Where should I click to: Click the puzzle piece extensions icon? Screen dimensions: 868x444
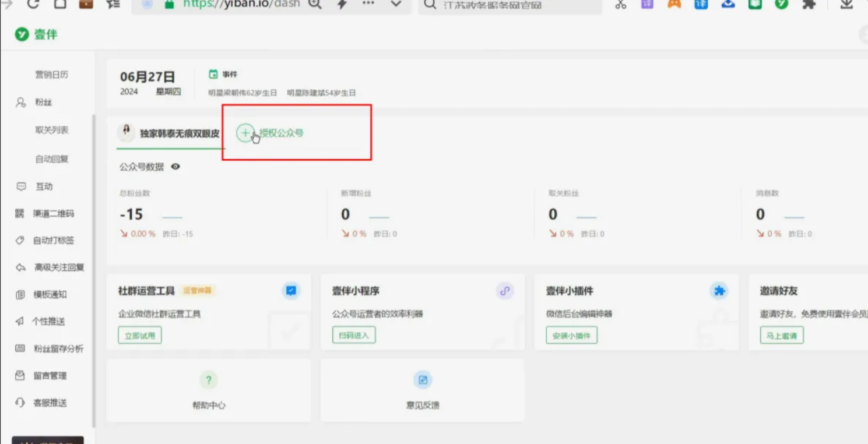pyautogui.click(x=809, y=4)
